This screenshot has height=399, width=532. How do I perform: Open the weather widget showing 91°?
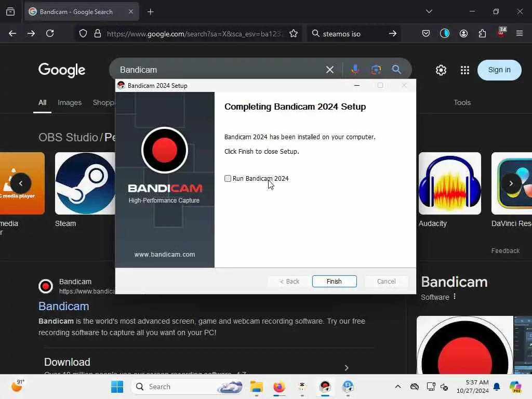pos(18,386)
